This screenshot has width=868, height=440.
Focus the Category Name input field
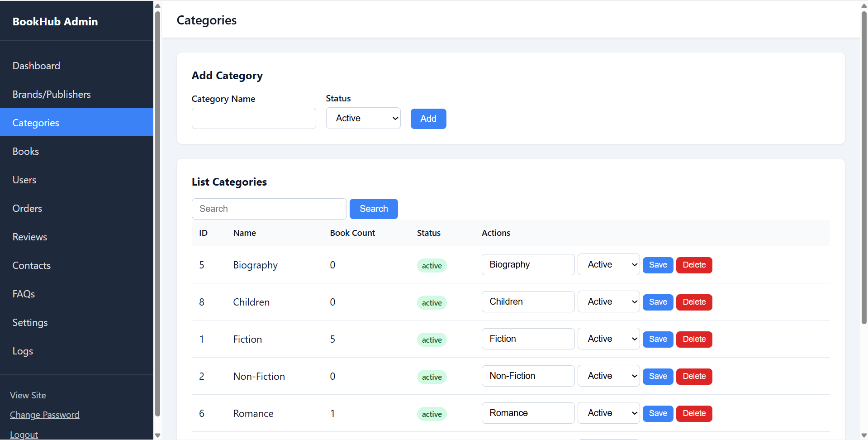(x=254, y=118)
